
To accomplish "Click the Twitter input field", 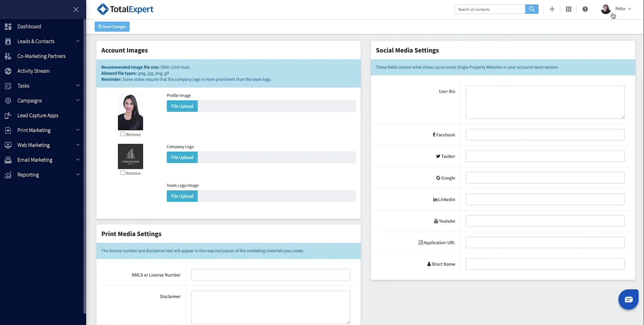I will pos(545,156).
